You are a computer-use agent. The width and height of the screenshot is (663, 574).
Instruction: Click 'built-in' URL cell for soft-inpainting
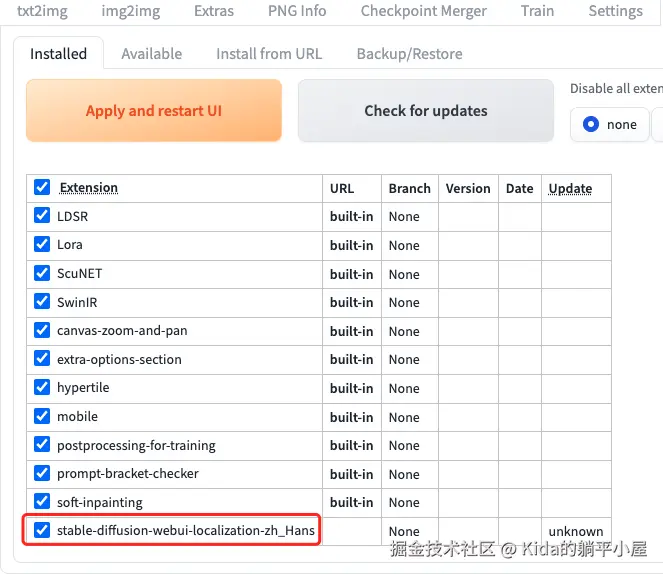pos(351,503)
